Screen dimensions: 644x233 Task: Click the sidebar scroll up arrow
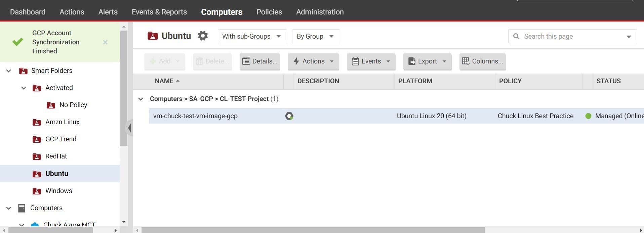[x=124, y=27]
